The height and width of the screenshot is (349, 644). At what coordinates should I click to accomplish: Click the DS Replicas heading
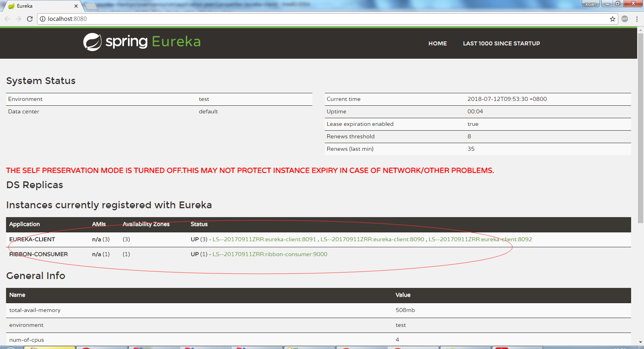tap(35, 185)
